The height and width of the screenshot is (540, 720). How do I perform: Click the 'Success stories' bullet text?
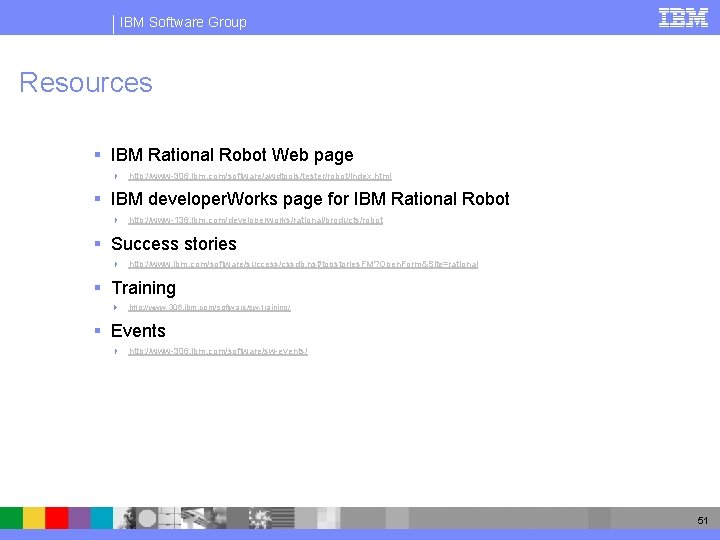point(174,244)
